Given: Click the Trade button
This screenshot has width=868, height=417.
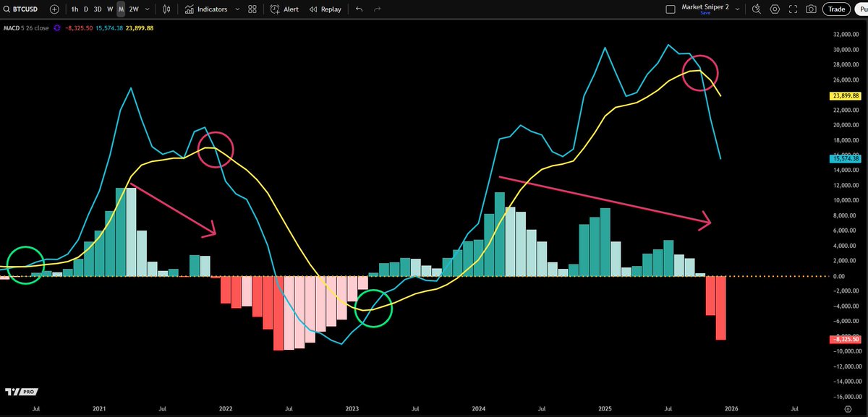Looking at the screenshot, I should 837,9.
